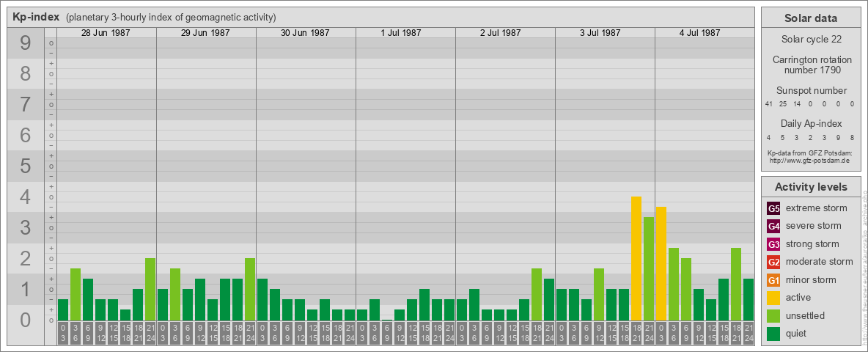
Task: Click the Solar cycle 22 text
Action: [x=810, y=40]
